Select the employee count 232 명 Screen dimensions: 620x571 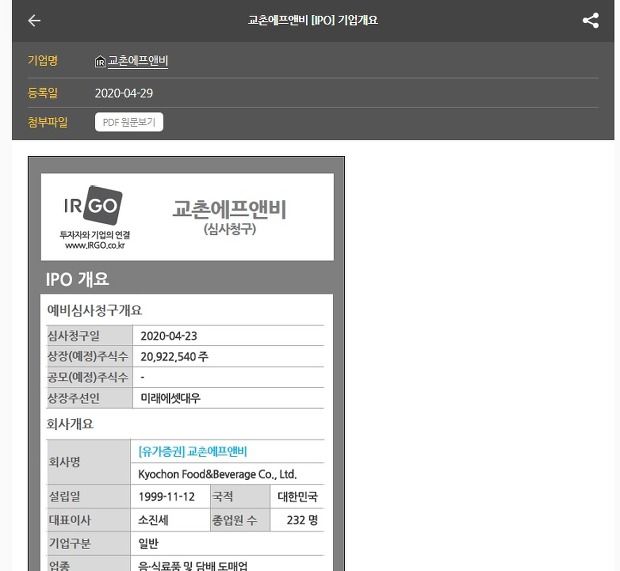[302, 520]
